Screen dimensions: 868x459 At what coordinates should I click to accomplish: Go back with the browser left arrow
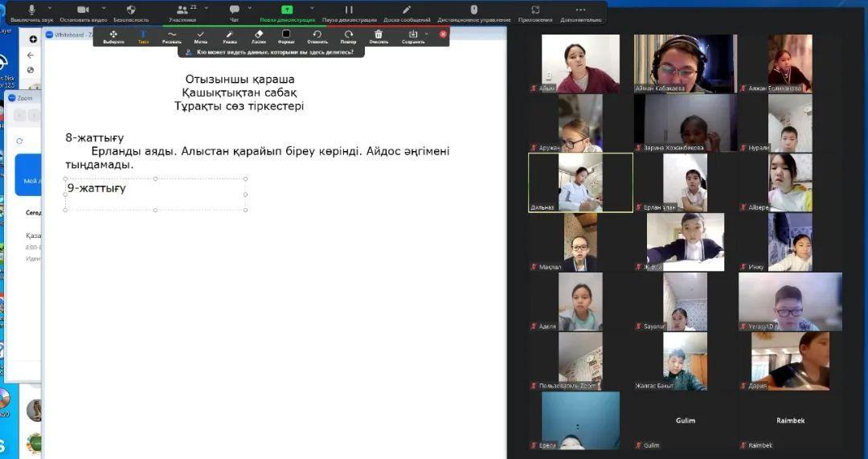31,55
